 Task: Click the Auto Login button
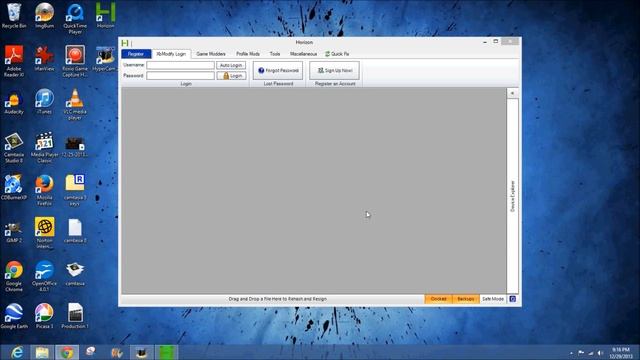tap(231, 65)
